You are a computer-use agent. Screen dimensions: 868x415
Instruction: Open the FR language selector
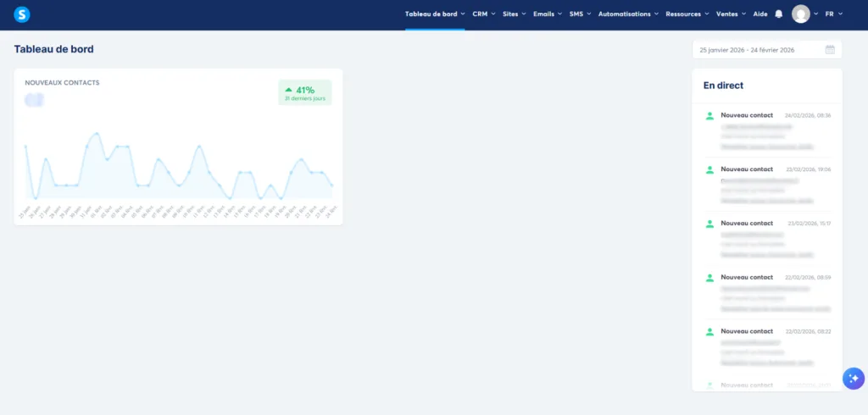834,14
